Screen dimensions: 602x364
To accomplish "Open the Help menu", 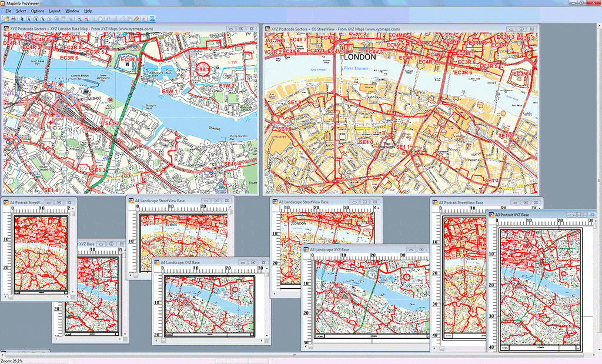I will pos(88,11).
